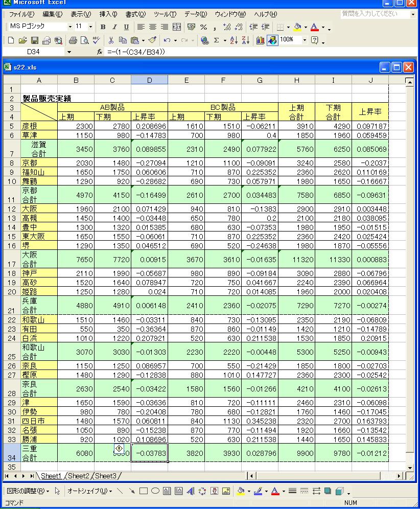Sort ascending icon
Image resolution: width=420 pixels, height=509 pixels.
tap(234, 40)
